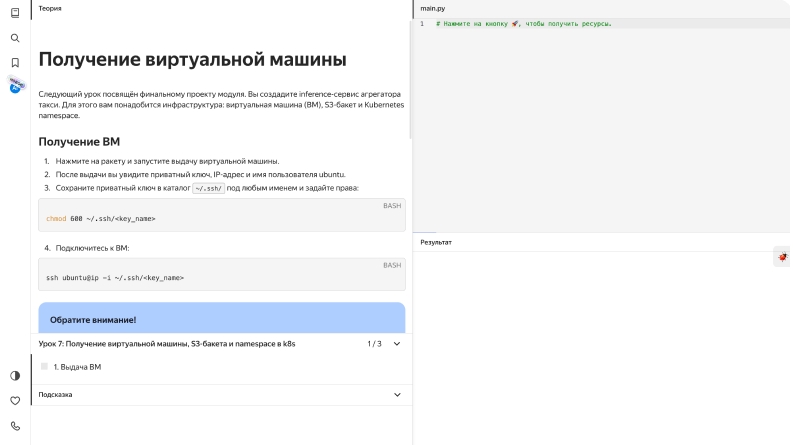Screen dimensions: 793x445
Task: Click the heart icon in sidebar
Action: 15,401
